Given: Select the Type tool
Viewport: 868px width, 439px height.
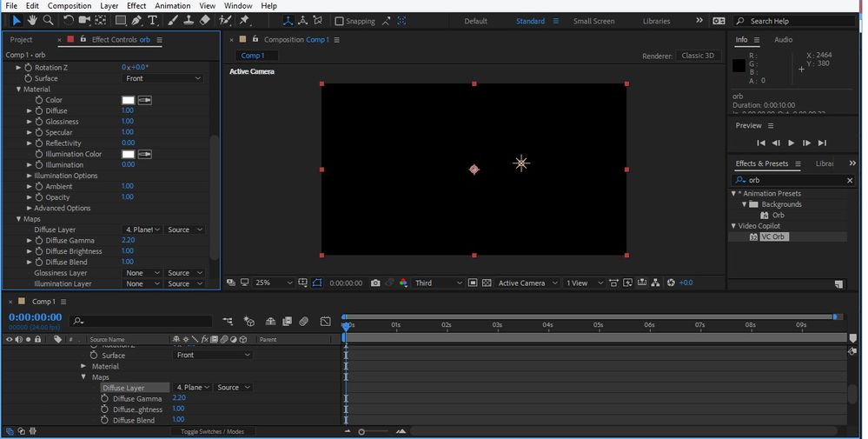Looking at the screenshot, I should [153, 20].
